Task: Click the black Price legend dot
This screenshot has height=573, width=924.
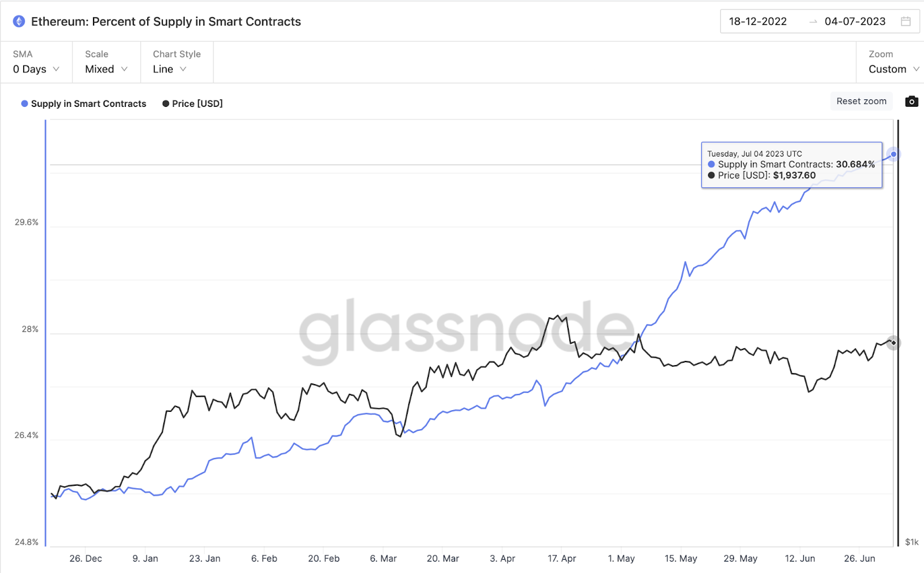Action: point(166,103)
